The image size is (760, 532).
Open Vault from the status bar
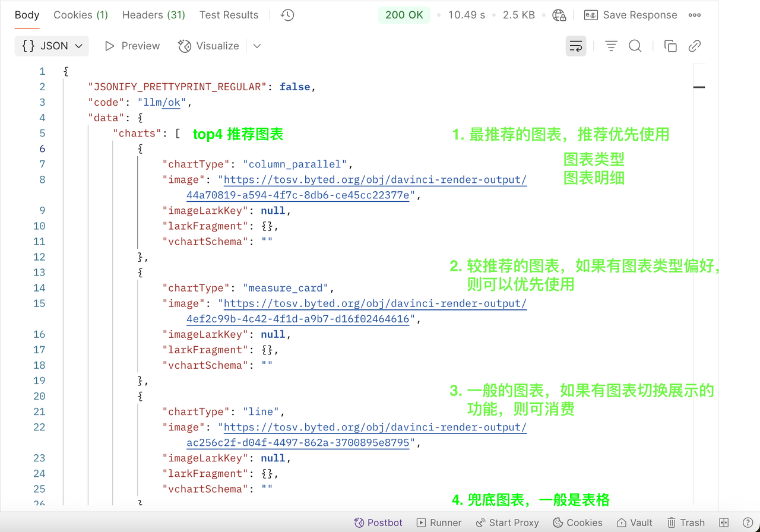(635, 522)
